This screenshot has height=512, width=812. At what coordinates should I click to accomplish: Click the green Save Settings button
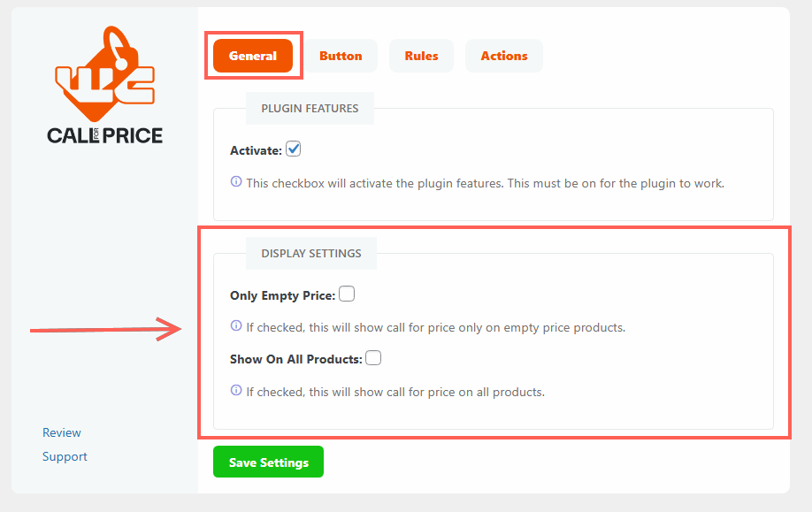click(268, 462)
